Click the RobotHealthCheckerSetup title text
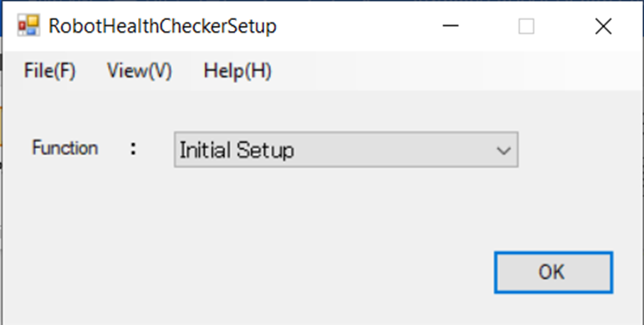644x325 pixels. [x=162, y=26]
